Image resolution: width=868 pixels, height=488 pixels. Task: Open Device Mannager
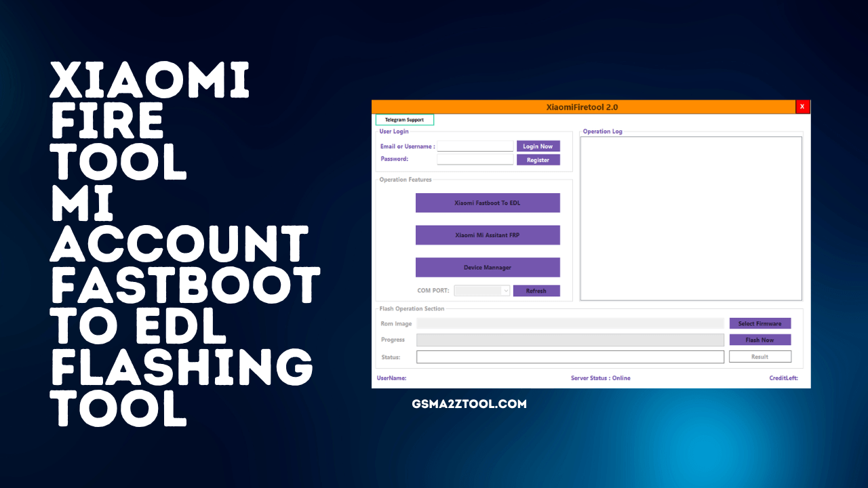(488, 267)
